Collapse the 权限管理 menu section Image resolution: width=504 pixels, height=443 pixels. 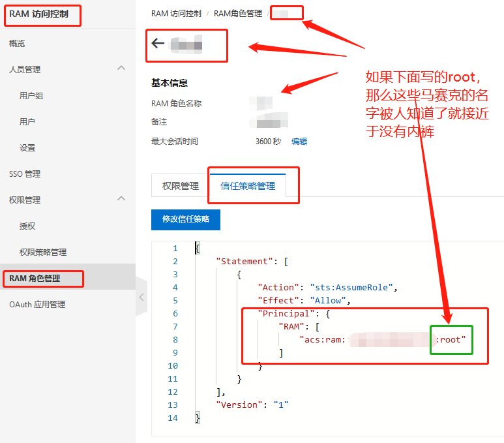121,198
